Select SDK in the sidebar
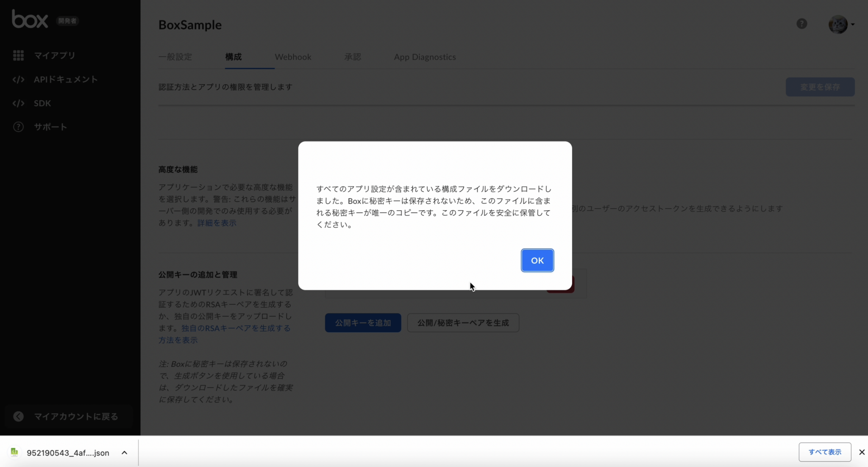Viewport: 868px width, 467px height. (x=42, y=103)
